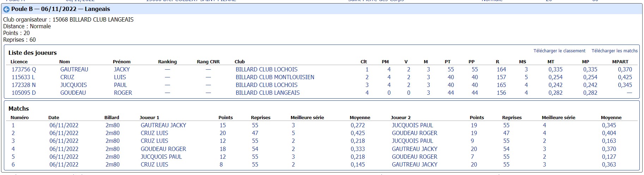644x175 pixels.
Task: Select player name GOUDEAU in players list
Action: pyautogui.click(x=73, y=93)
